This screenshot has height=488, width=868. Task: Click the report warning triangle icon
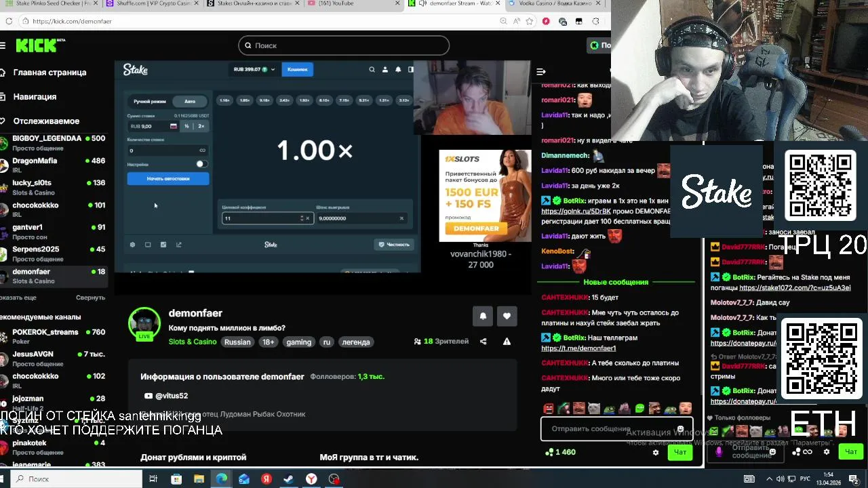click(507, 342)
